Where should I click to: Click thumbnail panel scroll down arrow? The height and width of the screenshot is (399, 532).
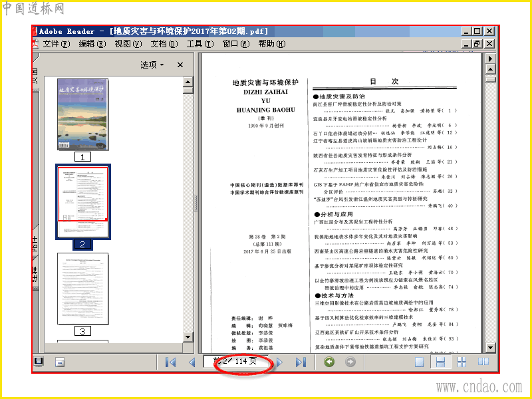(188, 336)
